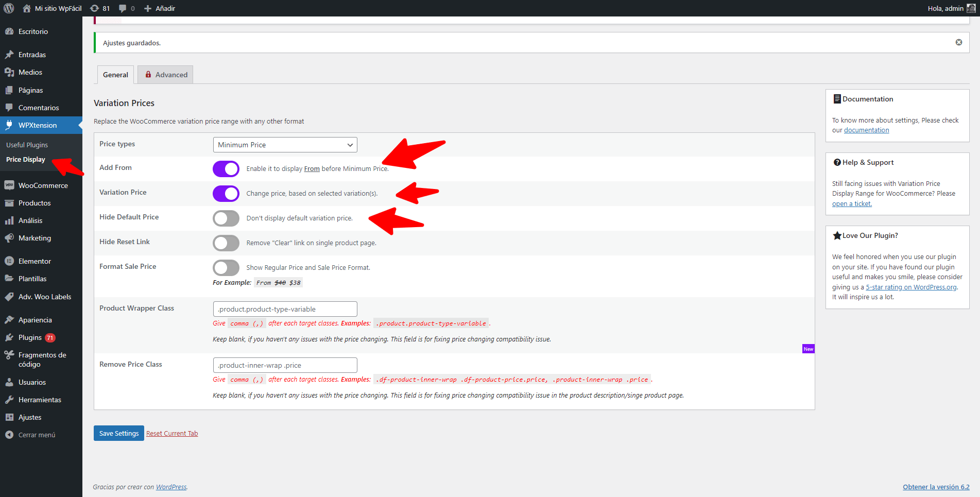Click the Páginas pages icon
Screen dimensions: 980x497
(x=9, y=90)
